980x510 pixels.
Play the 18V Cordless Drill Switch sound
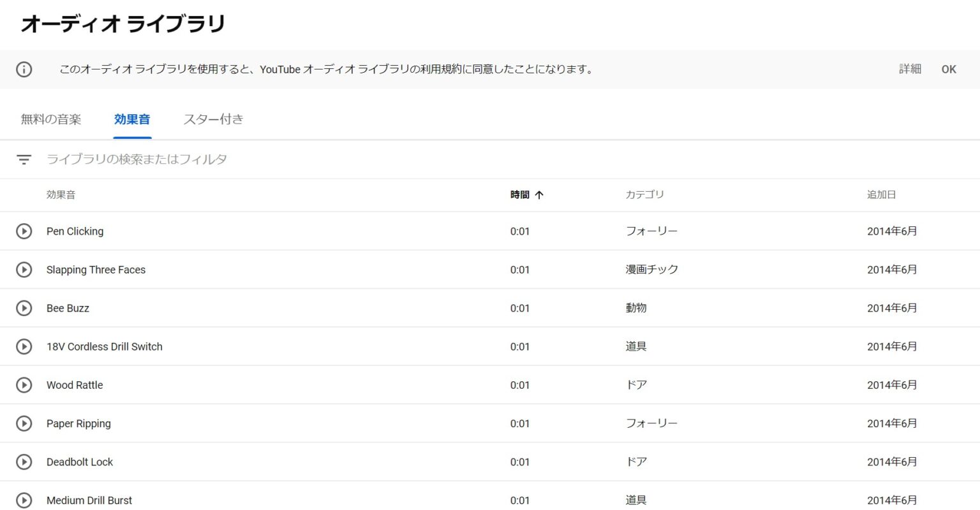click(24, 347)
